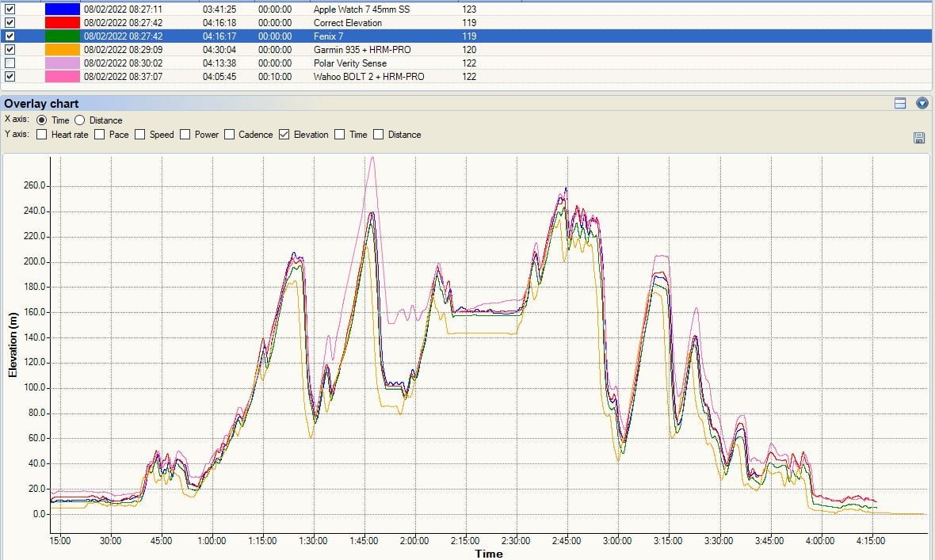
Task: Click the orange Garmin 935 color swatch
Action: [62, 50]
